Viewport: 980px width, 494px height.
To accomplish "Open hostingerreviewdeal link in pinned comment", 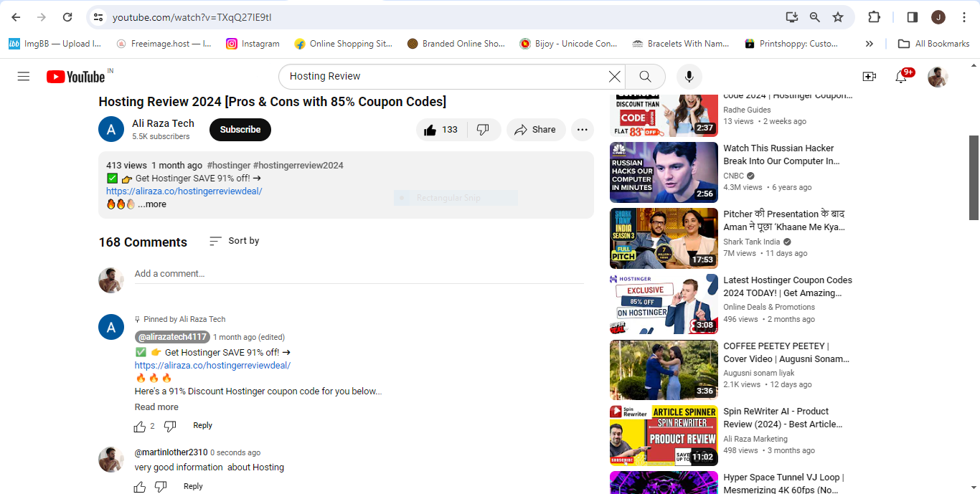I will click(212, 366).
